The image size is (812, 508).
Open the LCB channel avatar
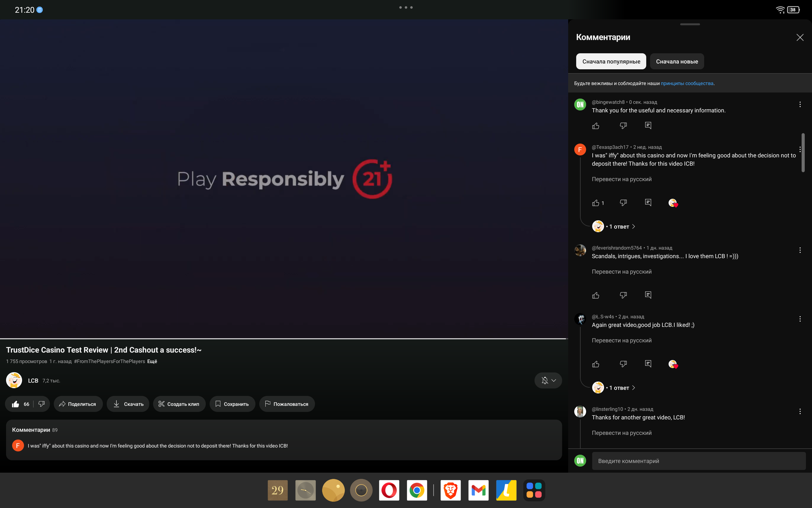point(14,380)
